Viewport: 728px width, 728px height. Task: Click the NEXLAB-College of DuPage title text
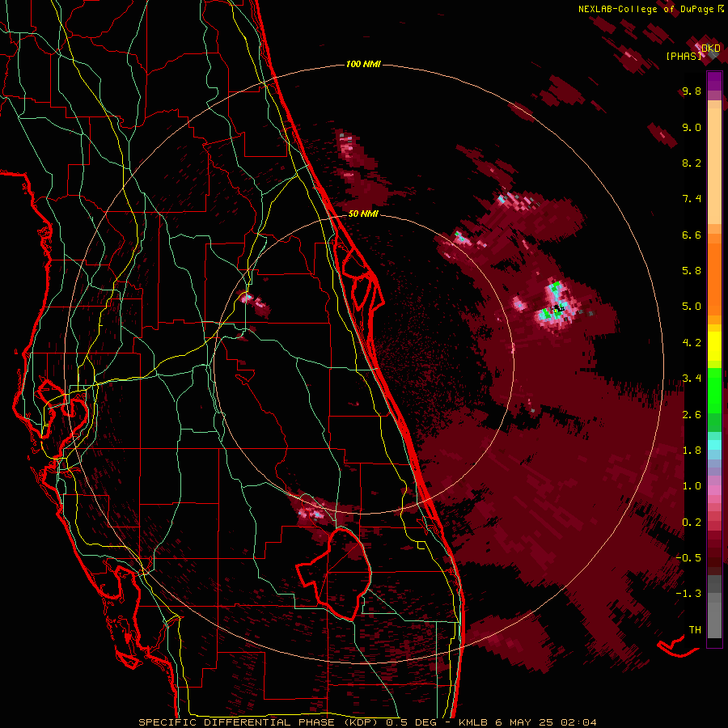[x=648, y=9]
